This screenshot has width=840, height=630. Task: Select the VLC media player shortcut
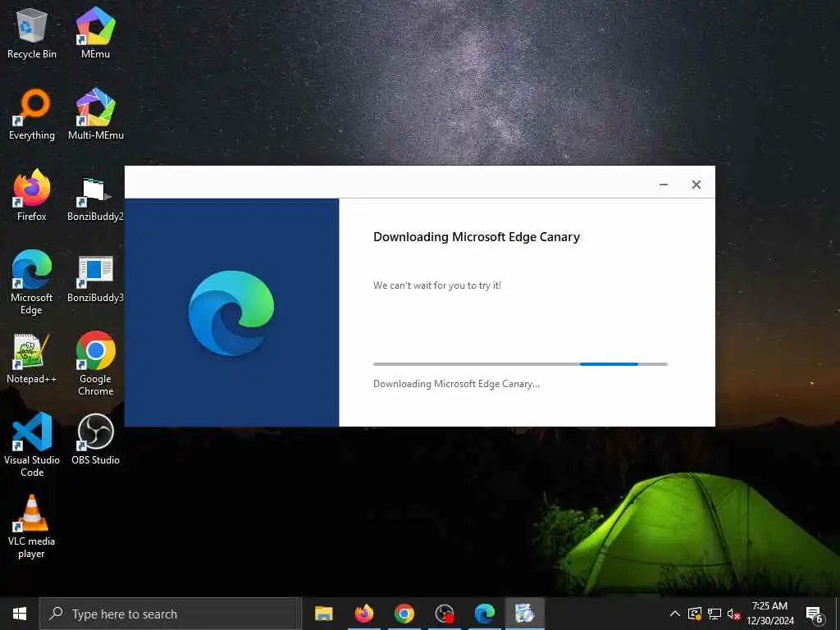click(32, 527)
